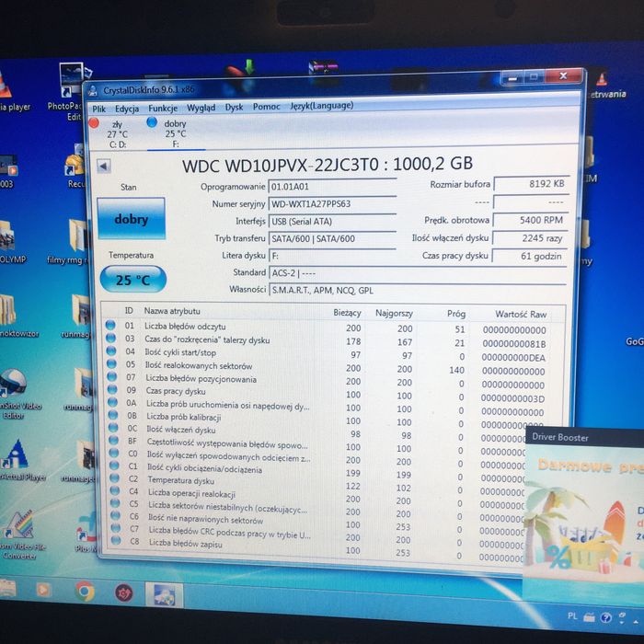
Task: Select row 'Liczba operacji realokacji'
Action: tap(316, 496)
